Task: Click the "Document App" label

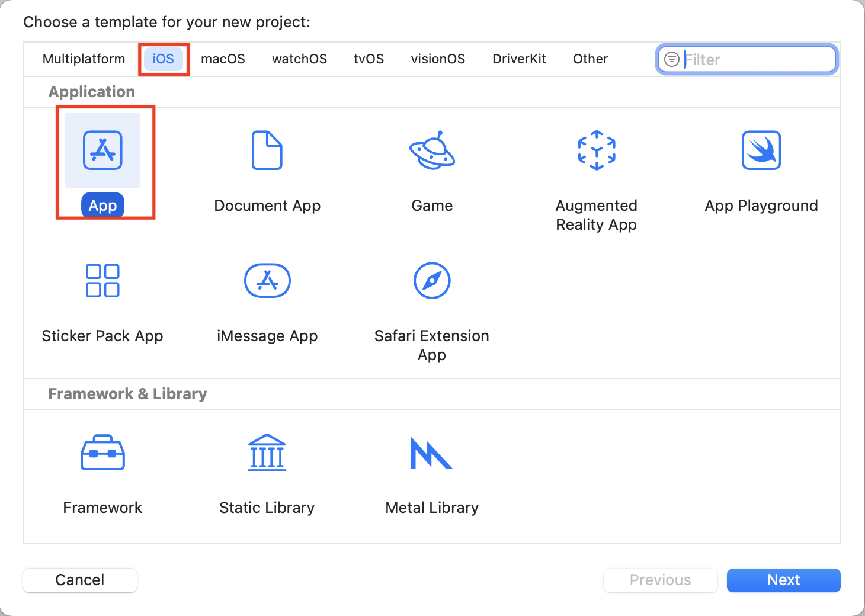Action: (267, 206)
